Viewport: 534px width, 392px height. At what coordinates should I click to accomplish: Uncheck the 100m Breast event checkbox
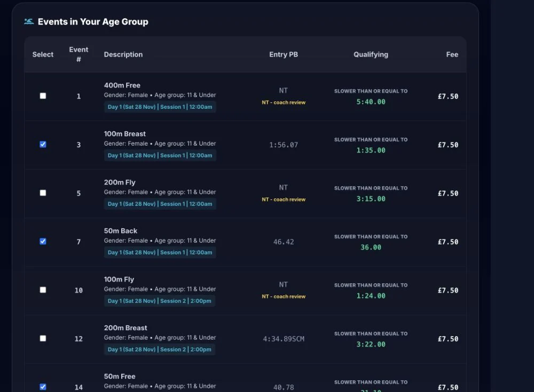43,145
